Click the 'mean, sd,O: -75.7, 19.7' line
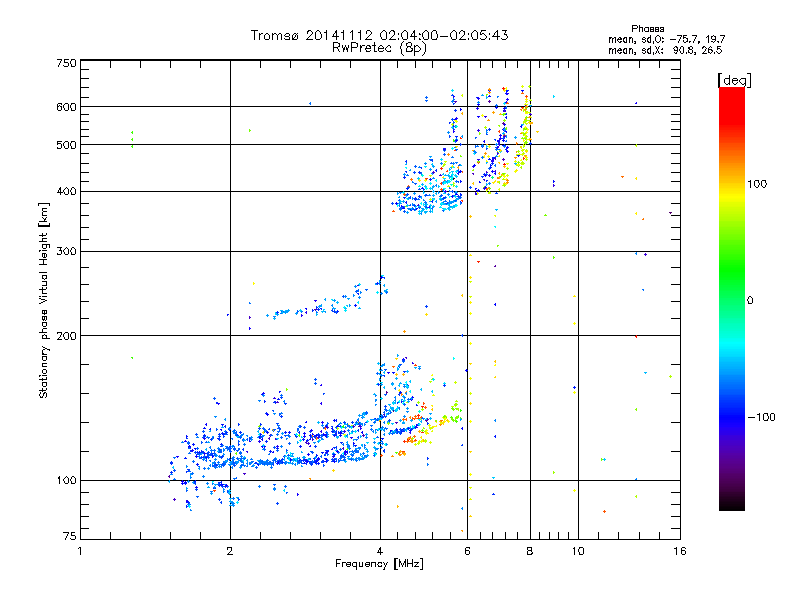The image size is (800, 600). (x=666, y=39)
